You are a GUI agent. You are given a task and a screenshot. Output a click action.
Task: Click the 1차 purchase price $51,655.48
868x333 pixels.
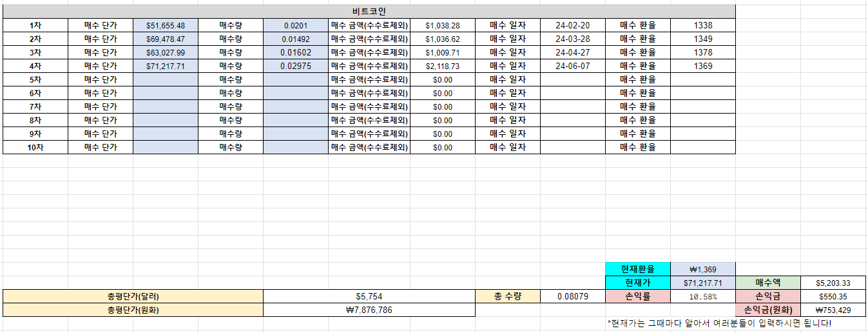(166, 25)
